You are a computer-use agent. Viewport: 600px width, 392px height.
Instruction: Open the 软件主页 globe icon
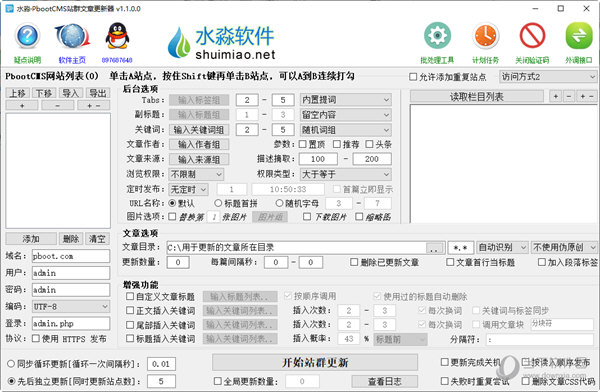72,36
